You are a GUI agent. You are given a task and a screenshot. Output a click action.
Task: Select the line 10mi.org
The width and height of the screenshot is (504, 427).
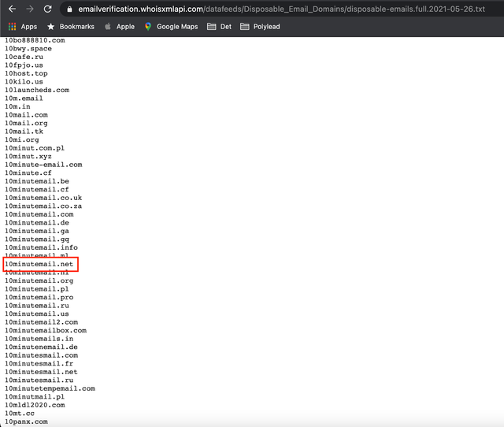tap(22, 140)
